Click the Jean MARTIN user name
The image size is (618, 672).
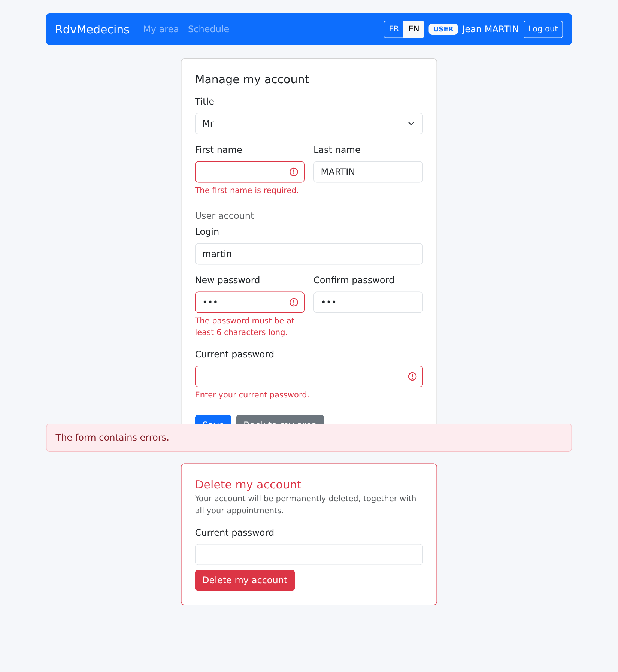click(x=490, y=29)
